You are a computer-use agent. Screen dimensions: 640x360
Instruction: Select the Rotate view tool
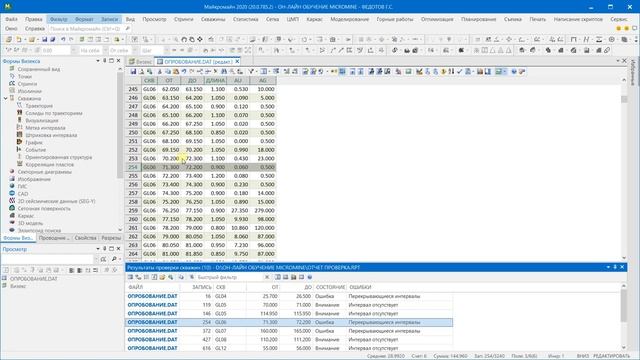tap(192, 40)
